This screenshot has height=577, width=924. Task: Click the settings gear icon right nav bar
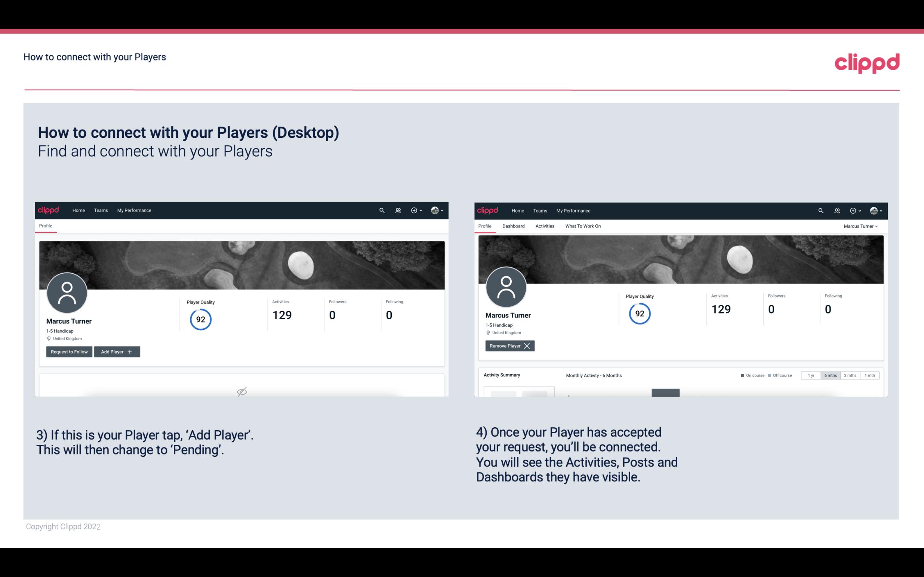(x=853, y=210)
